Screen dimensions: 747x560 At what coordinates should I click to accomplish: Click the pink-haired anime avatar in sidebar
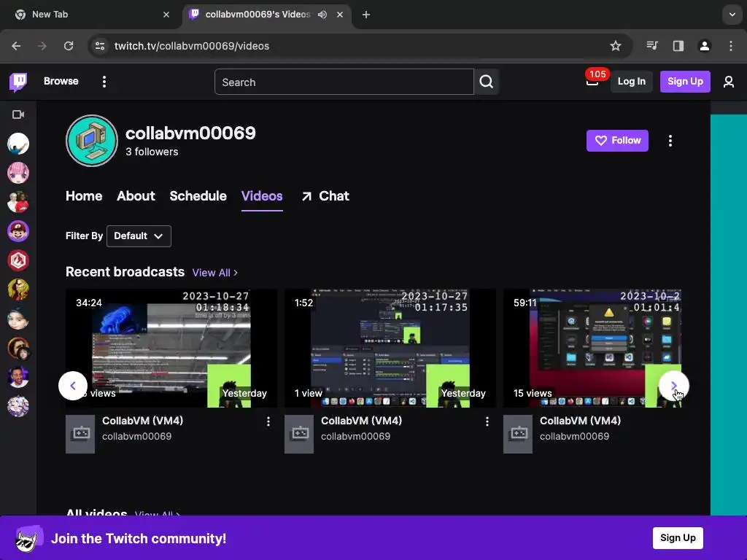point(18,173)
